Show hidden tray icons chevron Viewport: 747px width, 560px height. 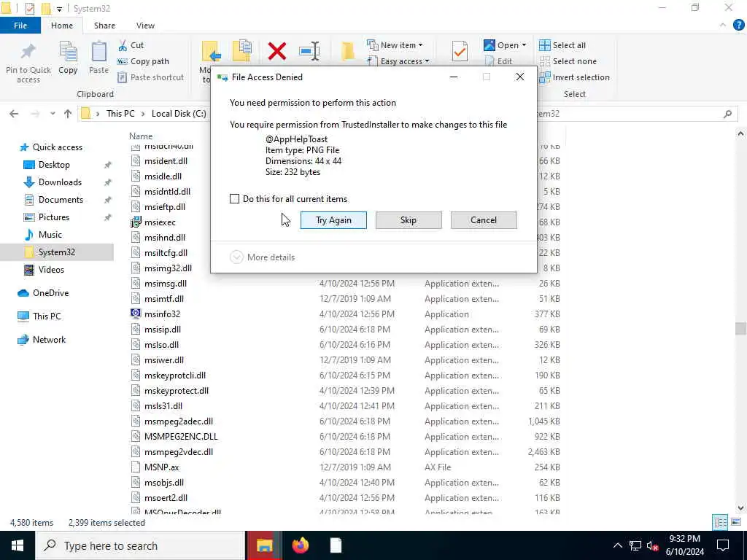(x=617, y=545)
